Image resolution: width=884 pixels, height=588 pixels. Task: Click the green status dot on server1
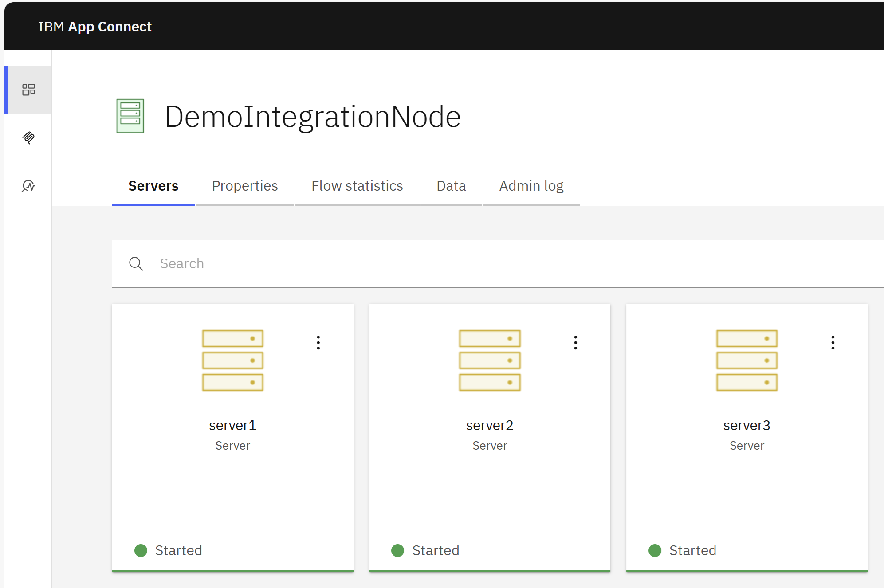pyautogui.click(x=141, y=550)
